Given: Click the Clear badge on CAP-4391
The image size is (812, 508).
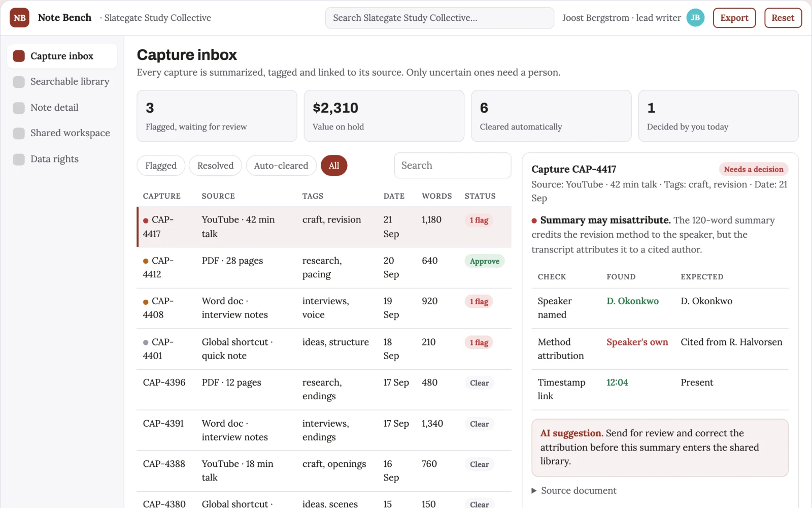Looking at the screenshot, I should (480, 424).
